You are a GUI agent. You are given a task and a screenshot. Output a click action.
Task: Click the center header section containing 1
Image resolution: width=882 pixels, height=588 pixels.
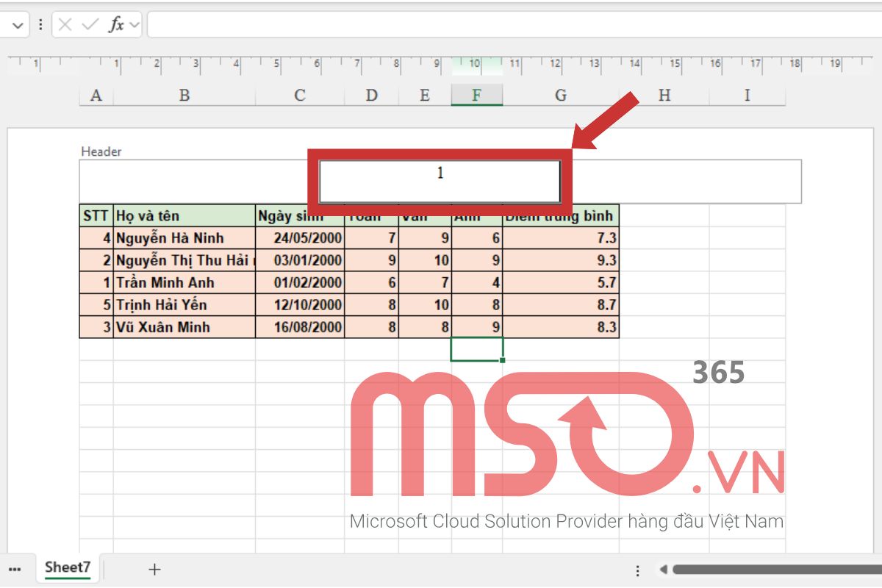click(440, 181)
